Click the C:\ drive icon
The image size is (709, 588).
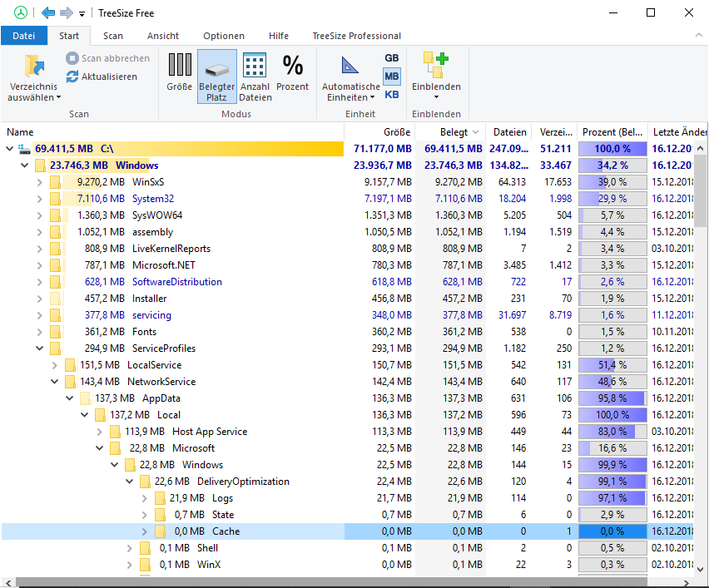[x=24, y=149]
